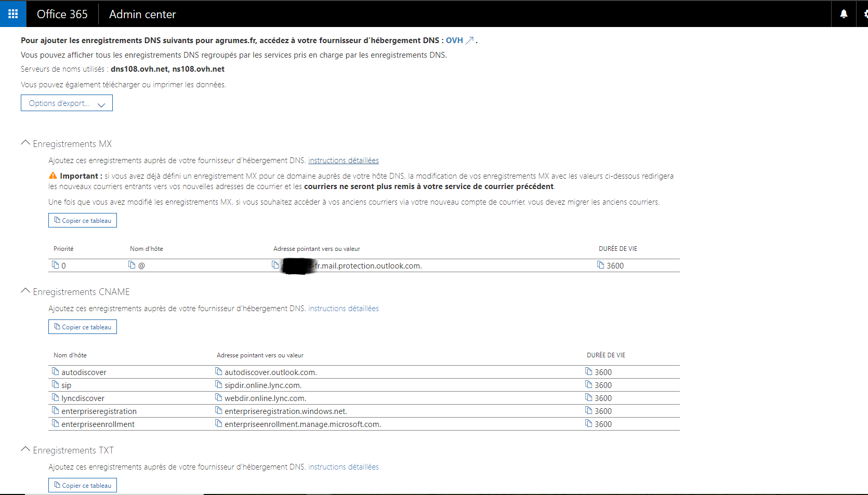Copy autodiscover.outlook.com. target value
Viewport: 868px width, 495px height.
tap(218, 371)
